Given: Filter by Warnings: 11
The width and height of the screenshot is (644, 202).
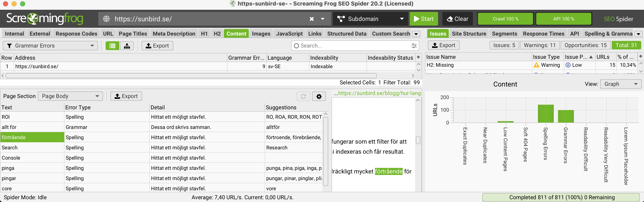Looking at the screenshot, I should coord(539,45).
